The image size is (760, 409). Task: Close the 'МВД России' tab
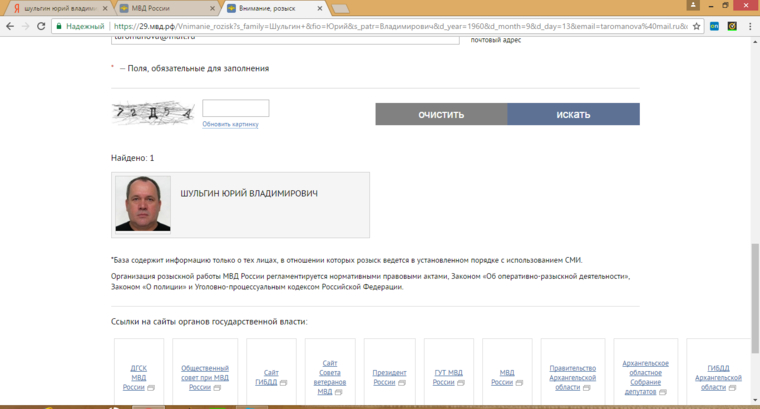212,8
